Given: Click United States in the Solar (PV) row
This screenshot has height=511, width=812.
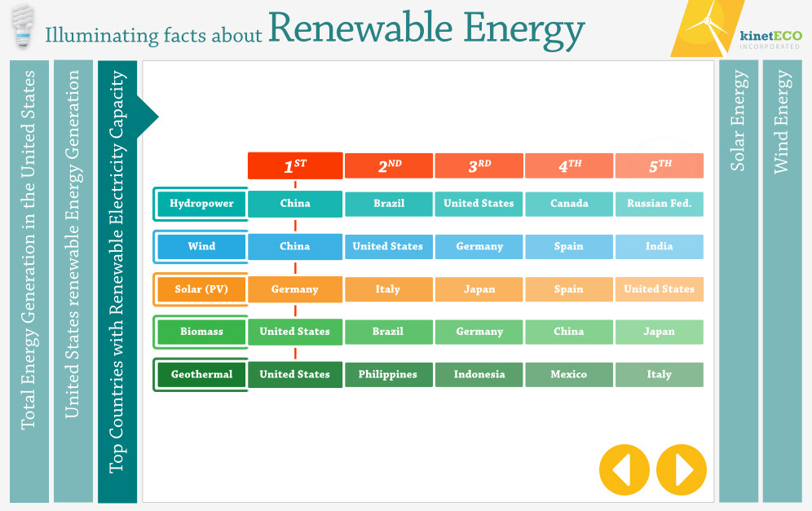Looking at the screenshot, I should point(660,289).
